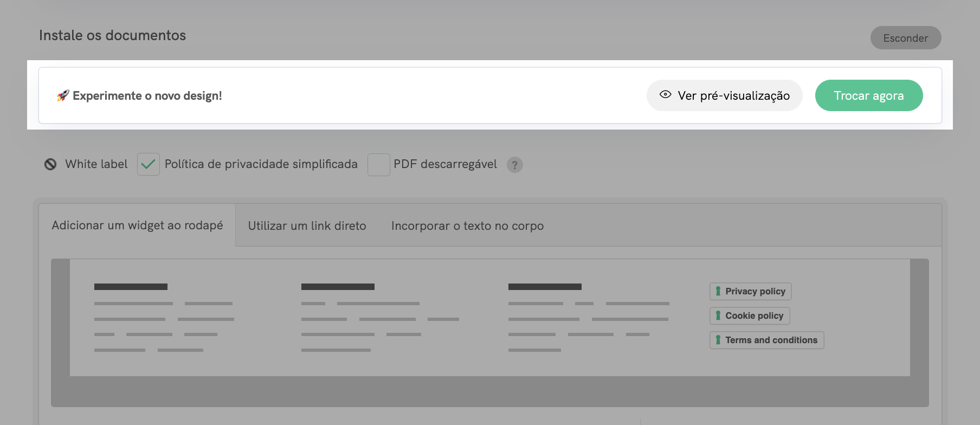Open the Incorporar o texto no corpo tab
Screen dimensions: 980x425
(467, 226)
